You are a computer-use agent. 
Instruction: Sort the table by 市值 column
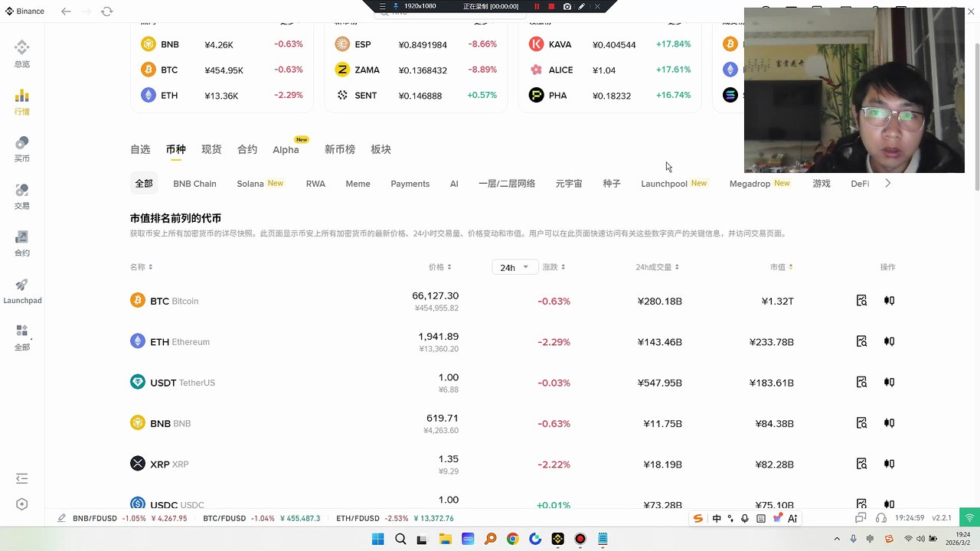tap(781, 267)
